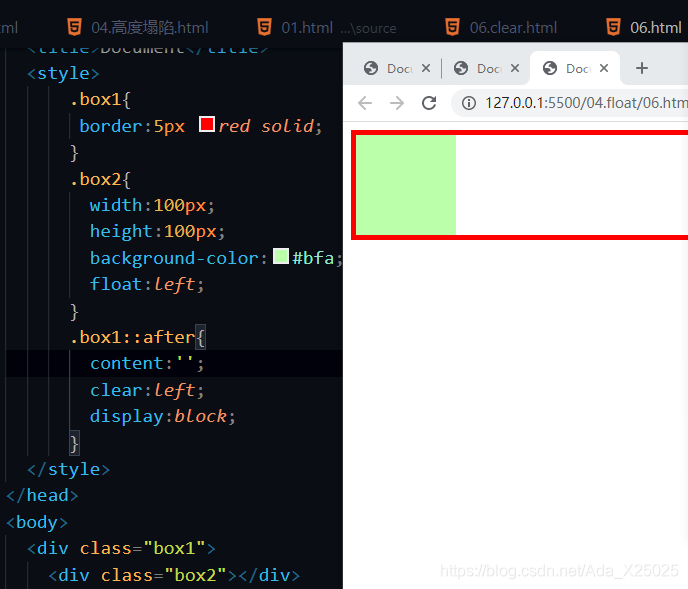The width and height of the screenshot is (688, 589).
Task: Click the HTML5 icon of 06.clear.html tab
Action: 452,27
